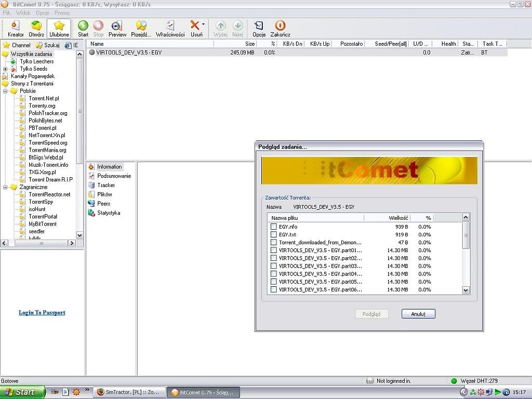This screenshot has height=399, width=532.
Task: Open the Opcje settings icon
Action: 259,29
